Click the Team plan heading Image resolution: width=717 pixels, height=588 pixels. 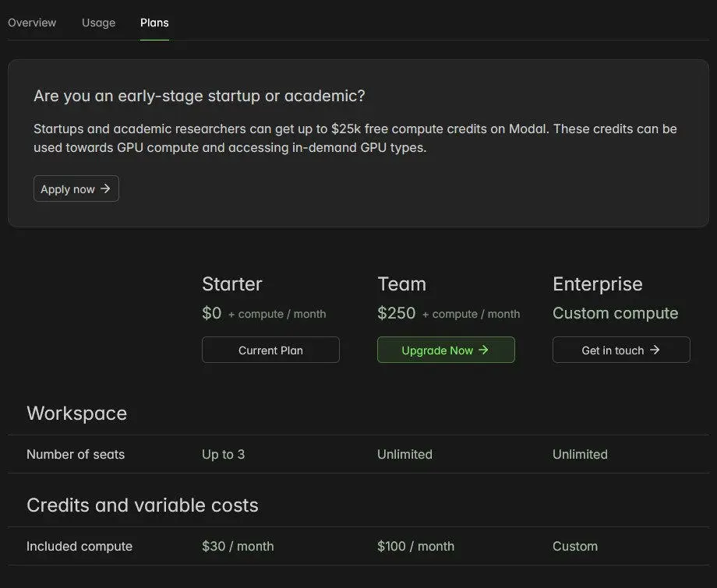tap(402, 284)
